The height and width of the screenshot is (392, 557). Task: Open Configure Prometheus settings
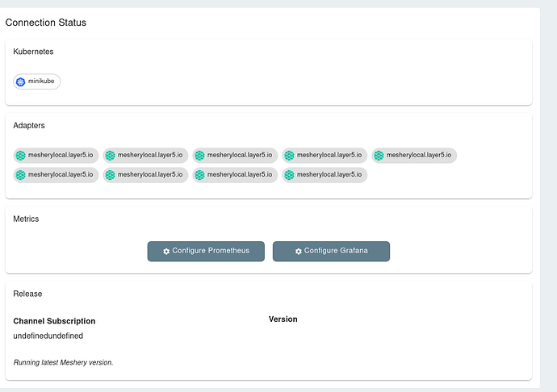[x=206, y=252]
